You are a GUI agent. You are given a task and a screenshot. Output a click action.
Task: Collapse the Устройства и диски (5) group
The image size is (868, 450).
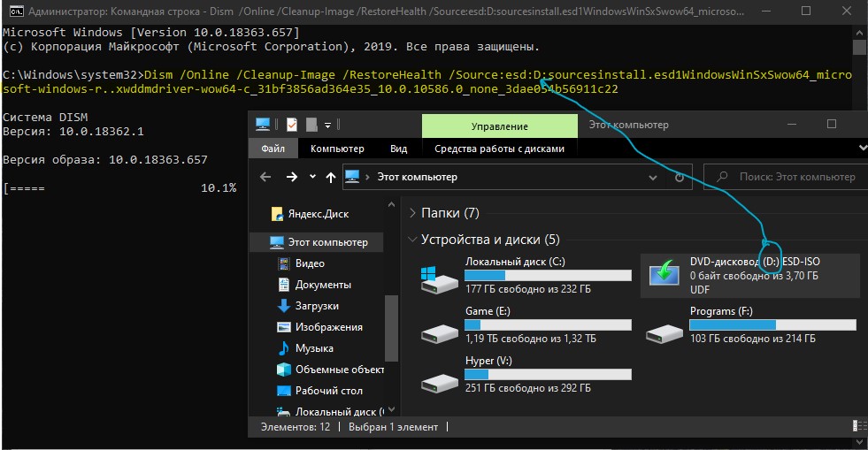point(412,240)
